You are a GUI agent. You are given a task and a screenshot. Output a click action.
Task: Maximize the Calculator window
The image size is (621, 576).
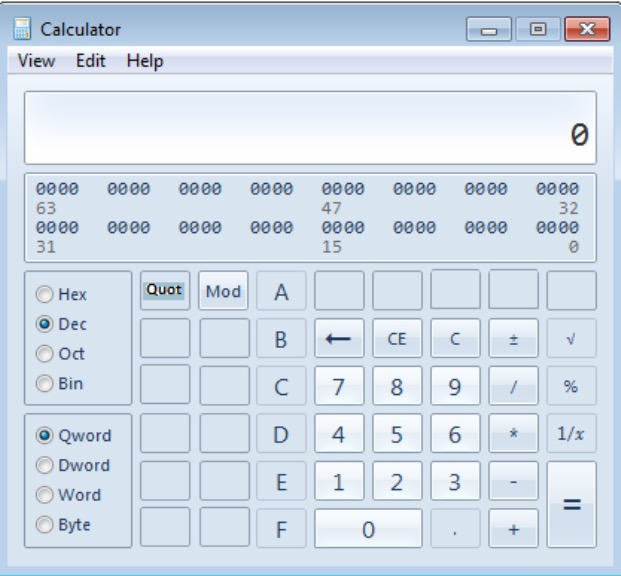[538, 29]
